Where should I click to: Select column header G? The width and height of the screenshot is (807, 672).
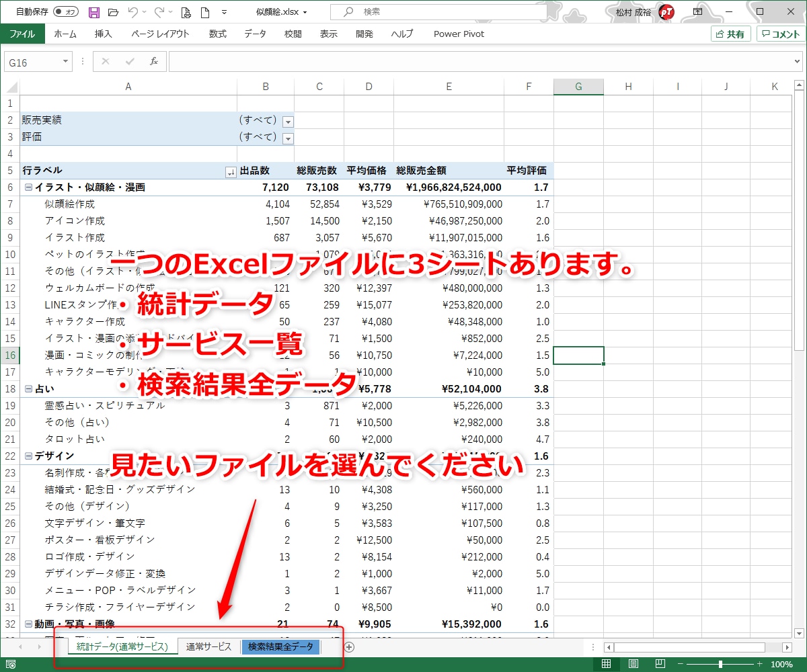[x=578, y=87]
